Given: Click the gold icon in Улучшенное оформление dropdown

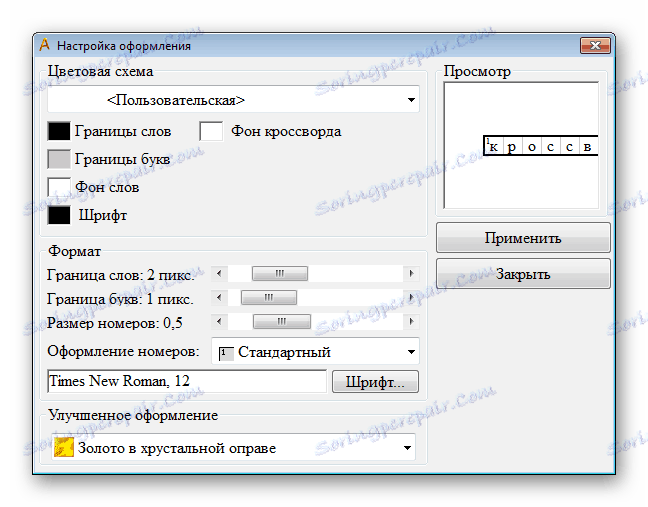Looking at the screenshot, I should point(64,447).
